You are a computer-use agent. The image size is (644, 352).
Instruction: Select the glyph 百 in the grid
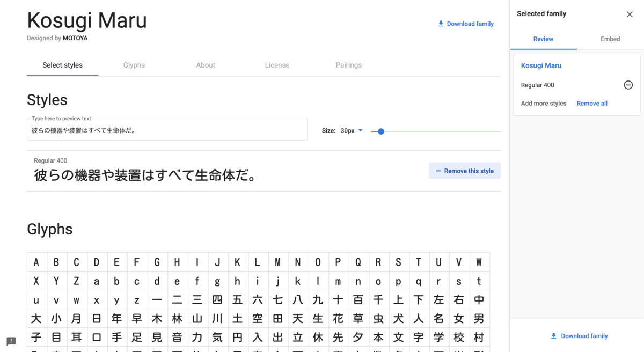(x=358, y=300)
